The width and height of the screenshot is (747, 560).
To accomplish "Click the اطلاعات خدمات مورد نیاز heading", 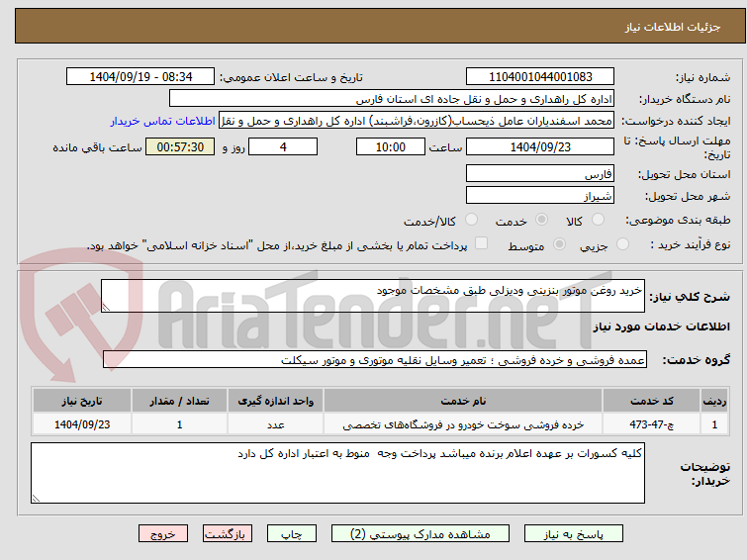I will coord(661,327).
